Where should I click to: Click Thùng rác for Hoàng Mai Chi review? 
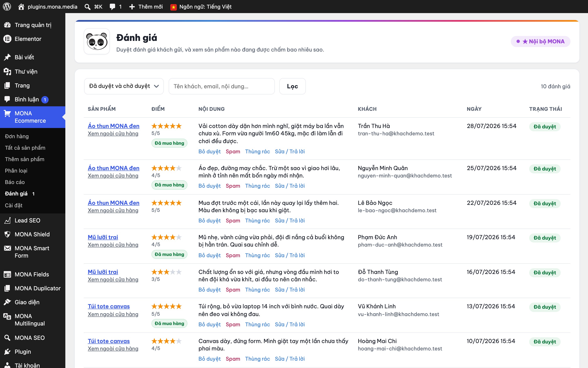pos(257,359)
